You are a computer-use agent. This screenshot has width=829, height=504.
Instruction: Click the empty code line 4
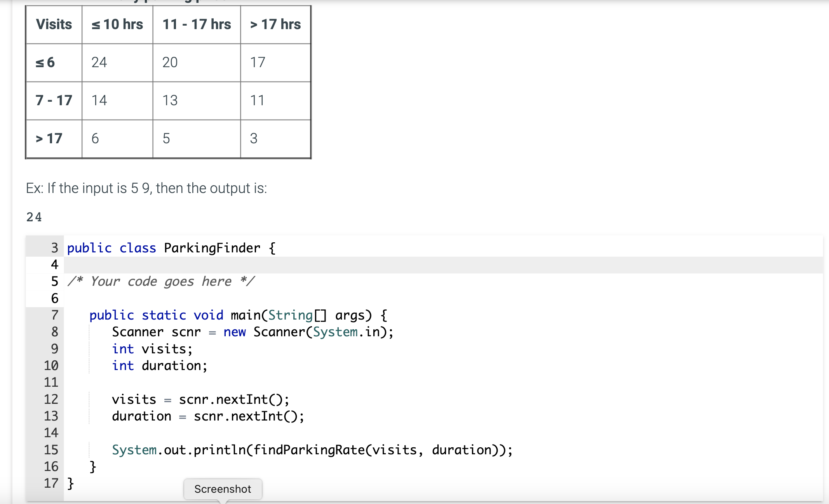point(443,265)
